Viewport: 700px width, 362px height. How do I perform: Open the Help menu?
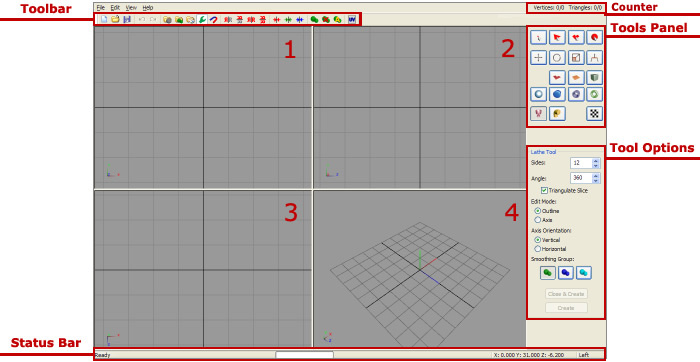pos(148,8)
